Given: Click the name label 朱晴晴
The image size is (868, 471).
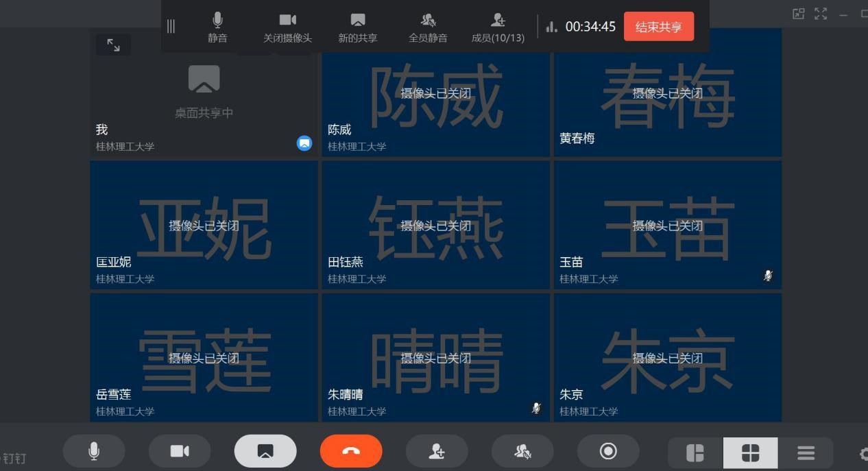Looking at the screenshot, I should [x=346, y=394].
